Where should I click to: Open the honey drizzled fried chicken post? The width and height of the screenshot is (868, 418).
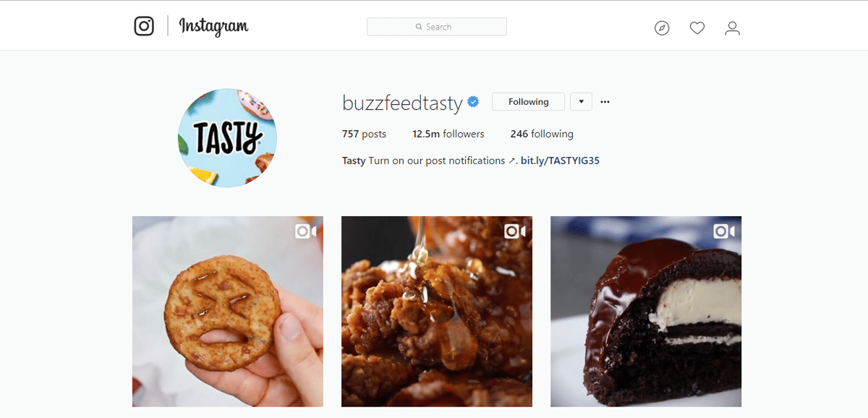coord(437,312)
